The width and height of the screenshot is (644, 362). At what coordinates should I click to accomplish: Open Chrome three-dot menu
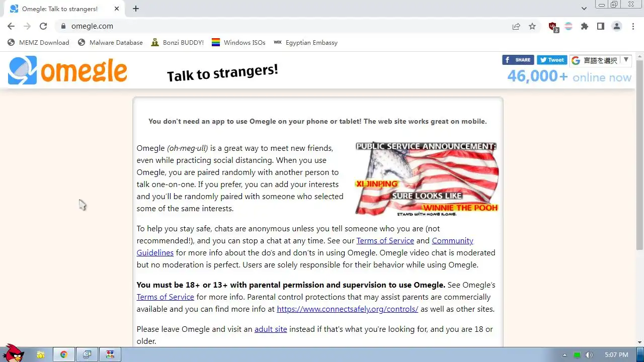[x=633, y=26]
